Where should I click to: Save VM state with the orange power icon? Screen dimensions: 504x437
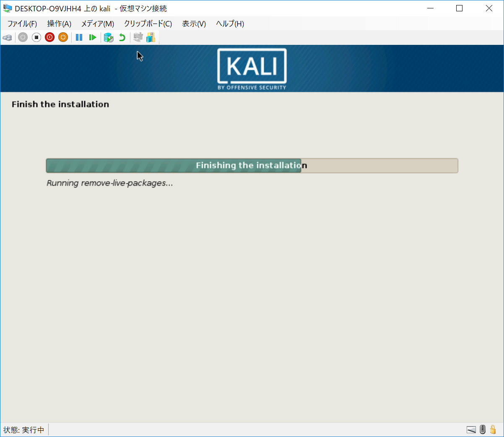pyautogui.click(x=63, y=38)
